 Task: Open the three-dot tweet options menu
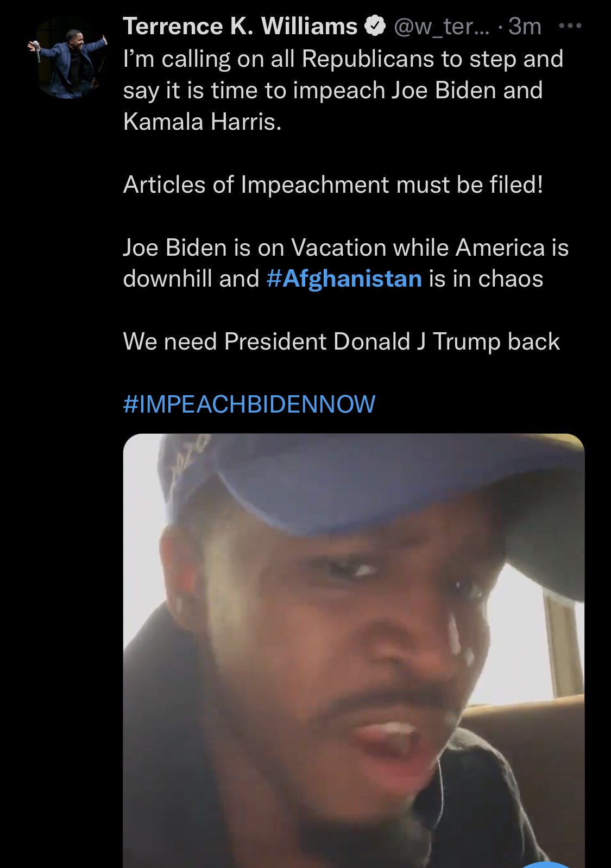570,26
